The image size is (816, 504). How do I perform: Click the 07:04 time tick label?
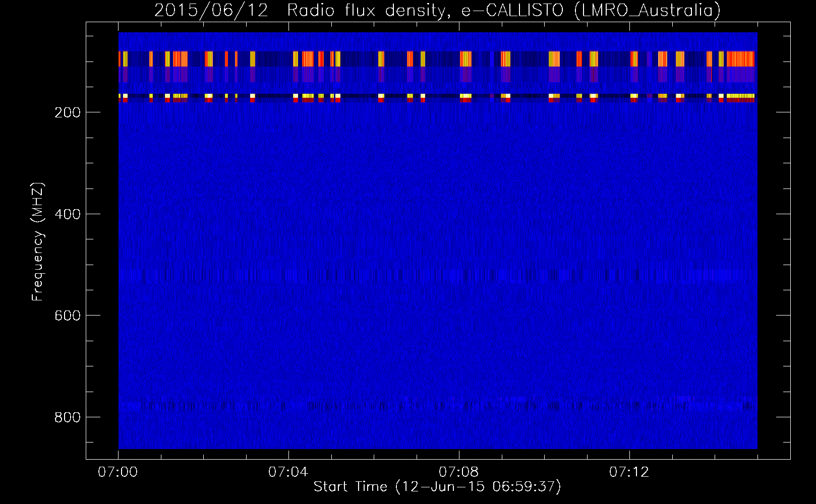click(288, 472)
